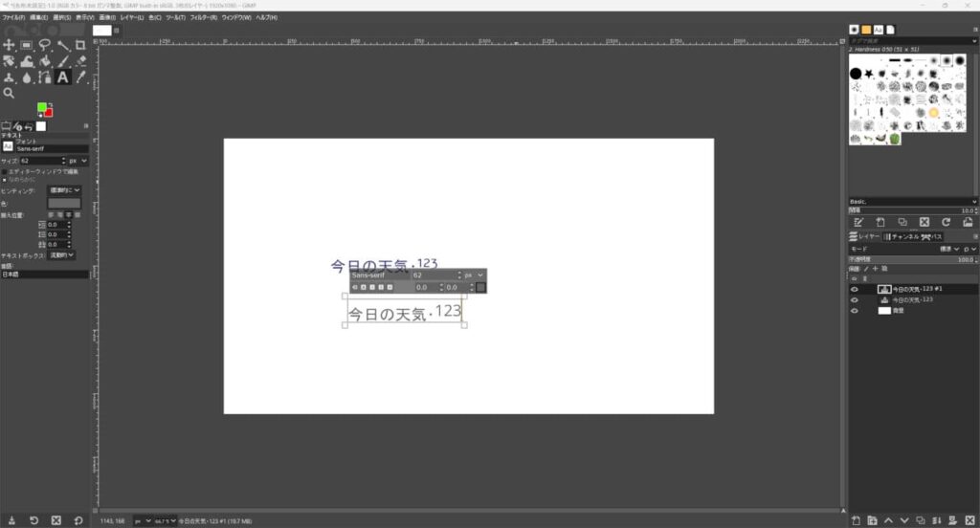Click the green foreground color swatch
980x528 pixels.
tap(41, 107)
